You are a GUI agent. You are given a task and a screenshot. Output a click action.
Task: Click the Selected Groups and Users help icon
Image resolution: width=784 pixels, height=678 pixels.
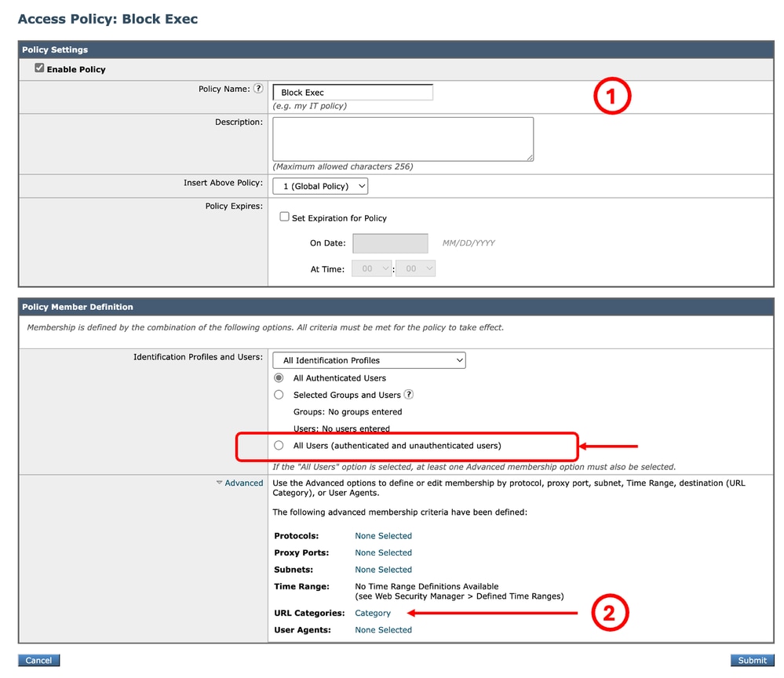407,395
